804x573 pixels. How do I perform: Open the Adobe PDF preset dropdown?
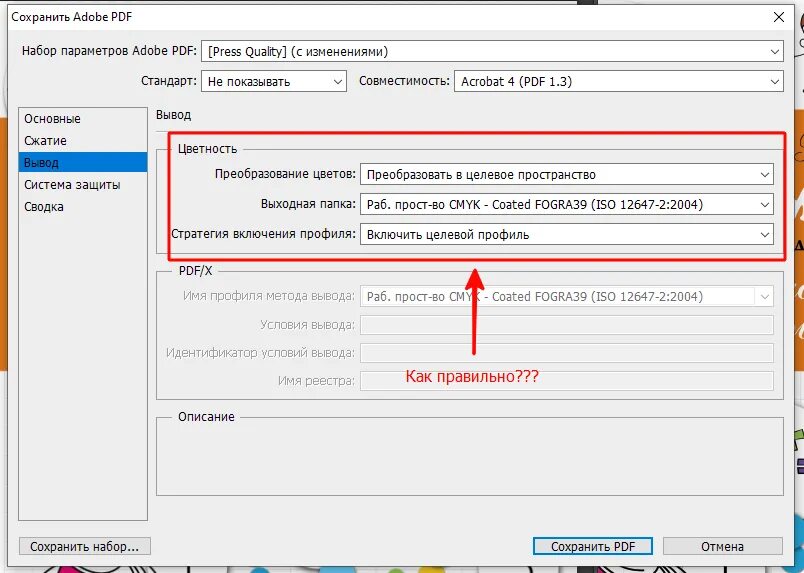pos(492,51)
